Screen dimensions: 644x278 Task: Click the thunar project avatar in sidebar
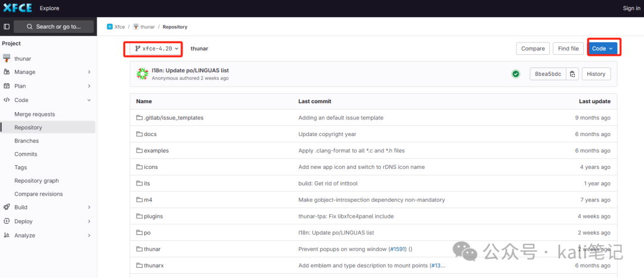[x=7, y=58]
